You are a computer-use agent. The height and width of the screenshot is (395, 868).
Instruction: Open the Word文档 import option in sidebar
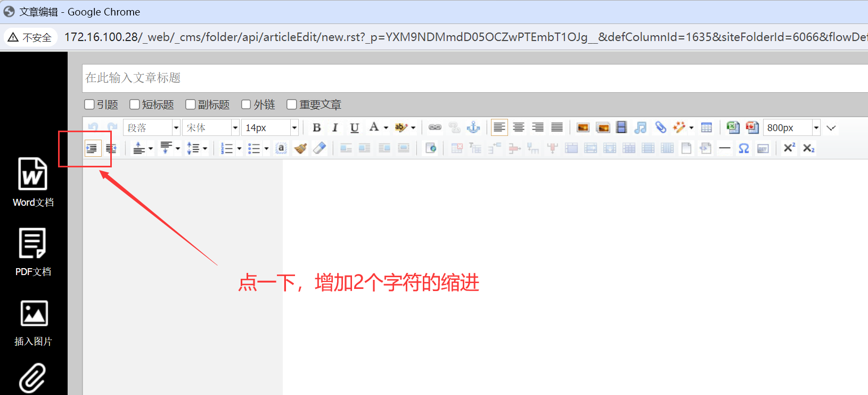pos(33,182)
